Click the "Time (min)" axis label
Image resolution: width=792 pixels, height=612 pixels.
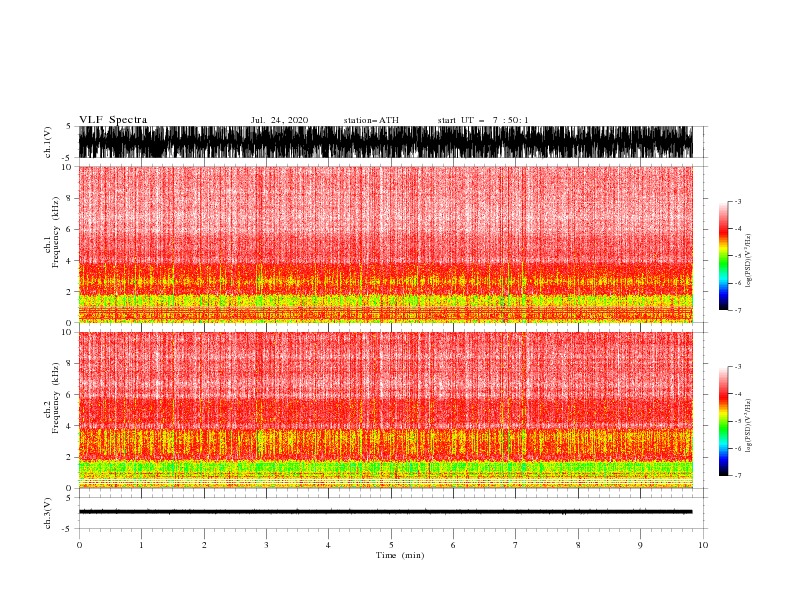click(400, 555)
